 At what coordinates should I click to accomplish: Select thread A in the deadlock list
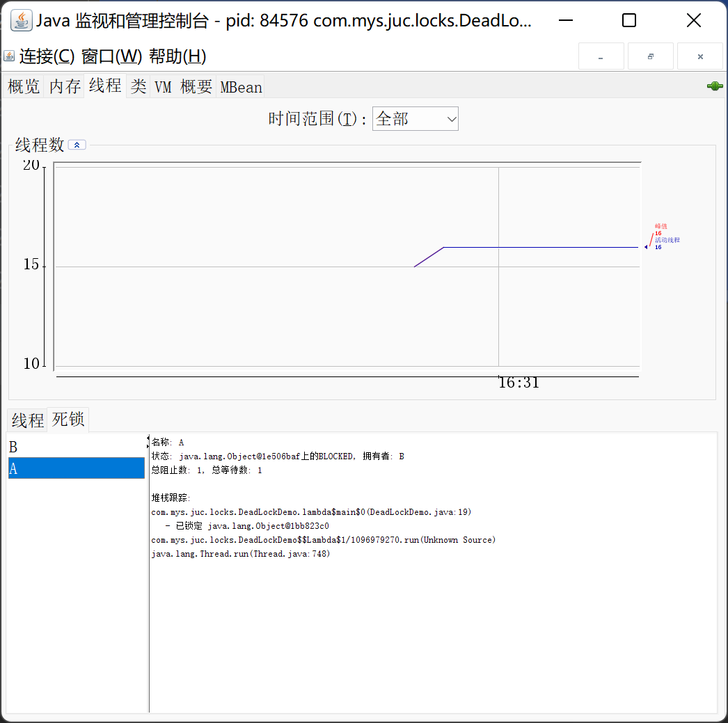(x=77, y=468)
